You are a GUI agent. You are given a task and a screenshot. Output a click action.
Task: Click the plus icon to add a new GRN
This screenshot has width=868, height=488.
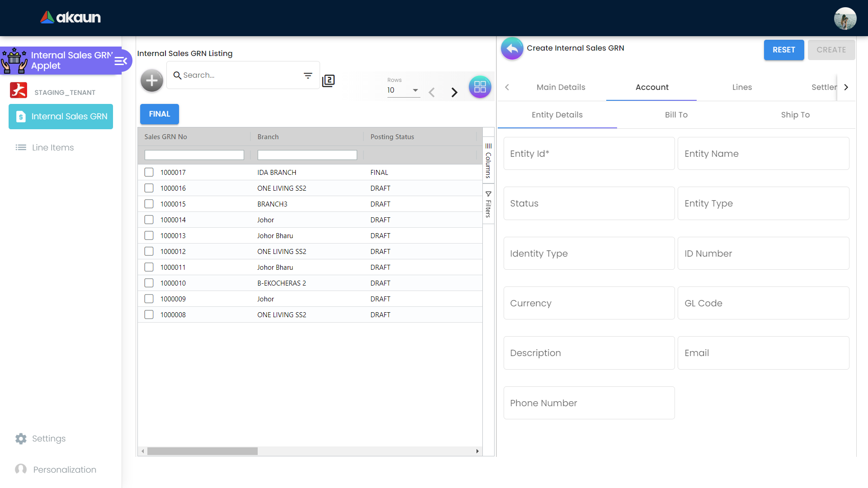tap(152, 81)
